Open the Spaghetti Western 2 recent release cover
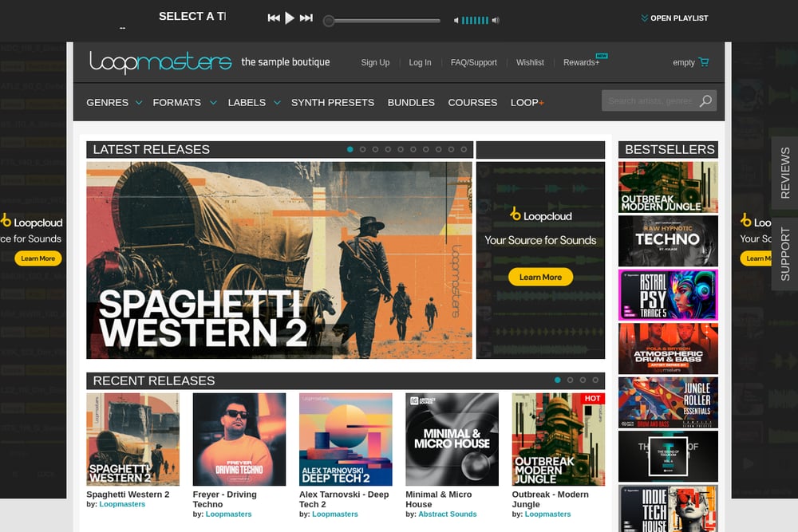 [132, 439]
